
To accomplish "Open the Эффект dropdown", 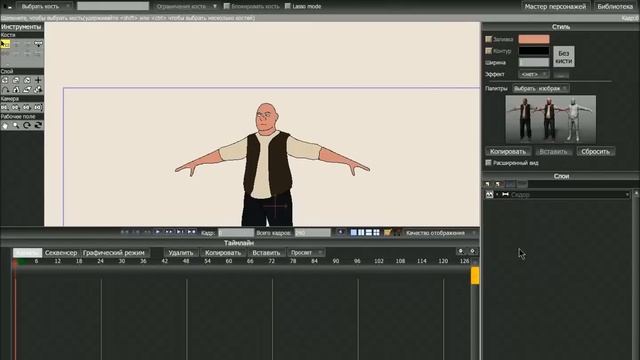I will tap(534, 74).
